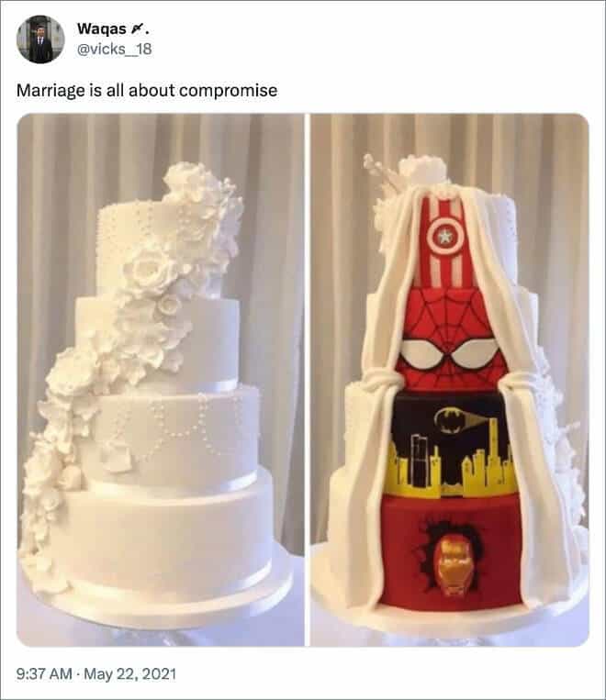
Task: Open the left white wedding cake photo
Action: click(x=161, y=380)
